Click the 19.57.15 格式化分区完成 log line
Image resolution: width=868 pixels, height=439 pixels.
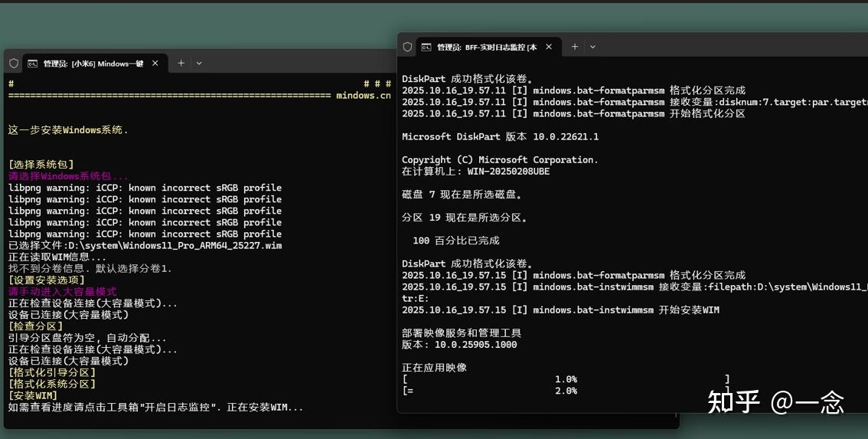[x=573, y=276]
